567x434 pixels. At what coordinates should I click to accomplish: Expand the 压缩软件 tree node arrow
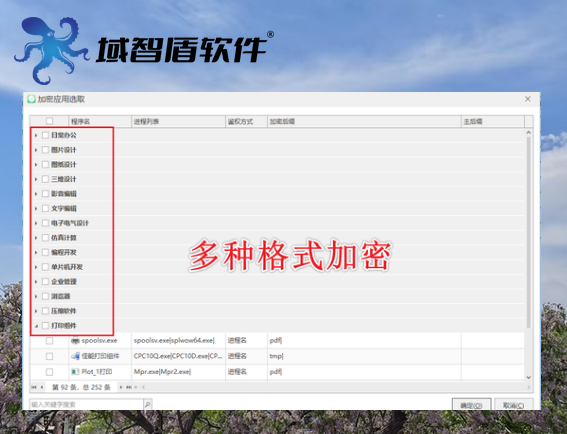tap(36, 311)
